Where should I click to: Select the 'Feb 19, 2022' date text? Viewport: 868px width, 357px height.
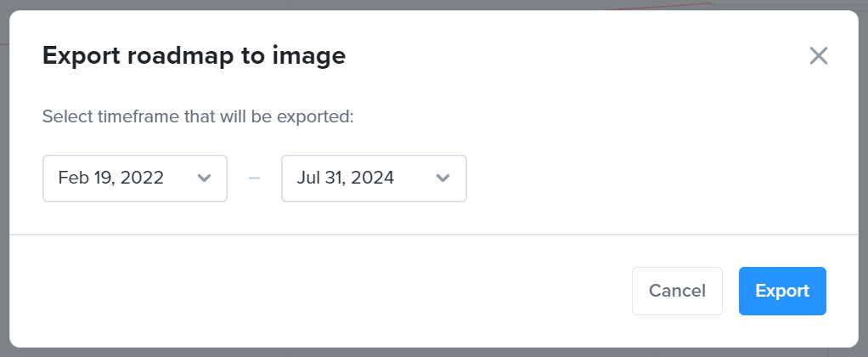coord(110,178)
